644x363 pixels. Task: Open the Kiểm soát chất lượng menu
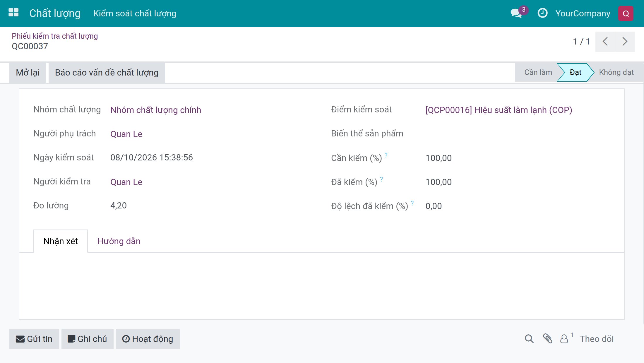pos(135,13)
